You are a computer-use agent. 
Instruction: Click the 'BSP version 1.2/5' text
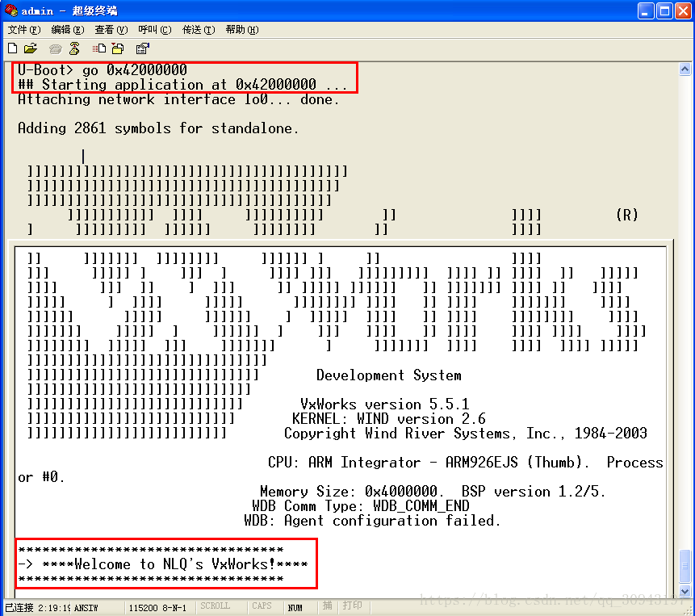(x=534, y=492)
